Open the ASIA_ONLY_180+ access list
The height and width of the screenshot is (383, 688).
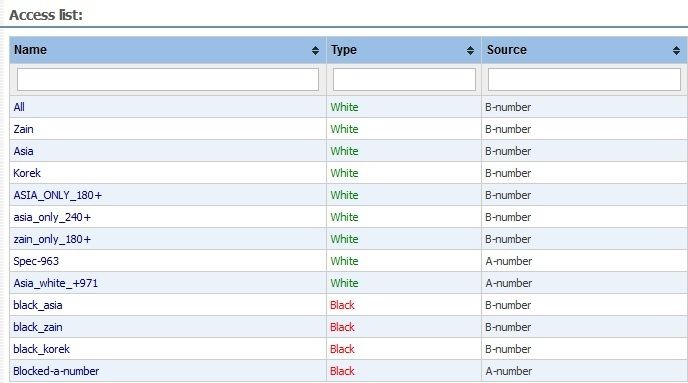(57, 195)
